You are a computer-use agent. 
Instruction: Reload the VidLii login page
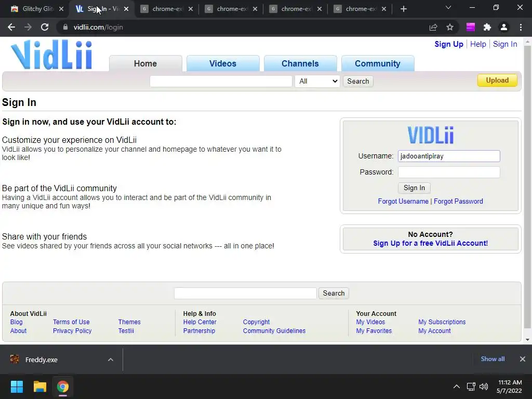pos(45,27)
